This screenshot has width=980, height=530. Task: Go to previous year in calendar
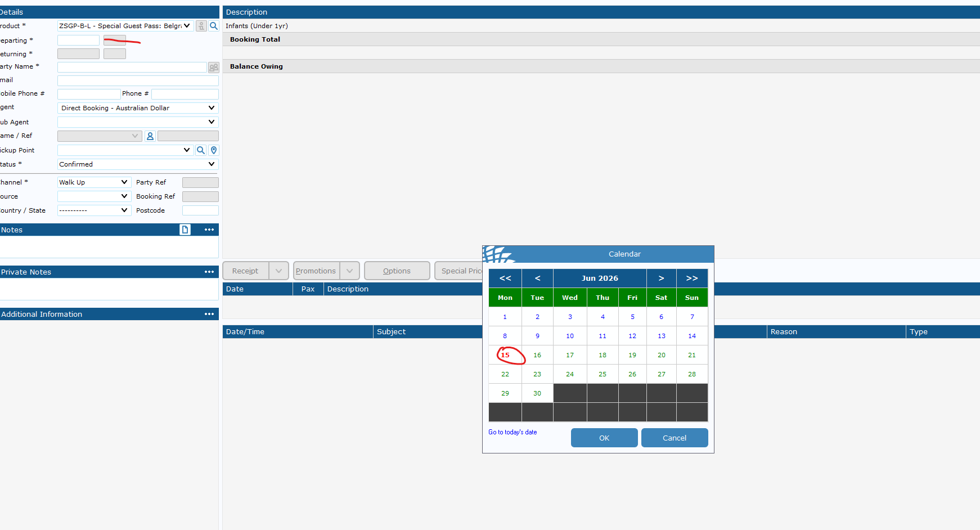click(505, 278)
